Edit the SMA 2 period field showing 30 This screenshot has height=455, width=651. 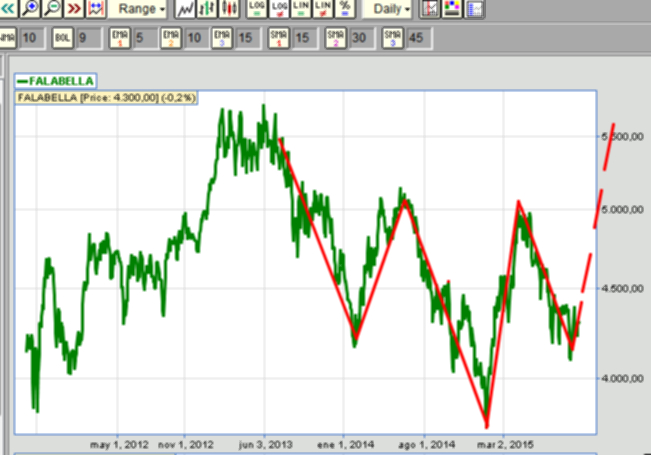tap(362, 38)
